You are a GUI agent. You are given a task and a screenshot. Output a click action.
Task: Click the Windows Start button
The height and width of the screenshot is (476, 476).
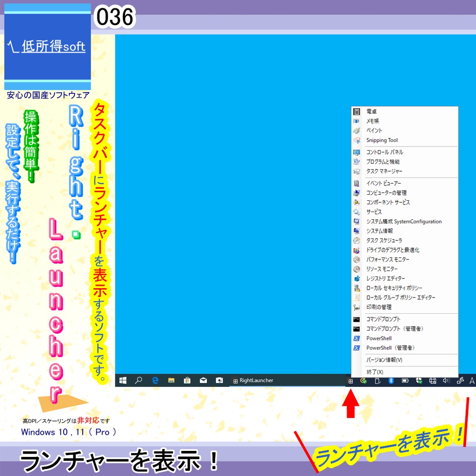click(x=123, y=380)
